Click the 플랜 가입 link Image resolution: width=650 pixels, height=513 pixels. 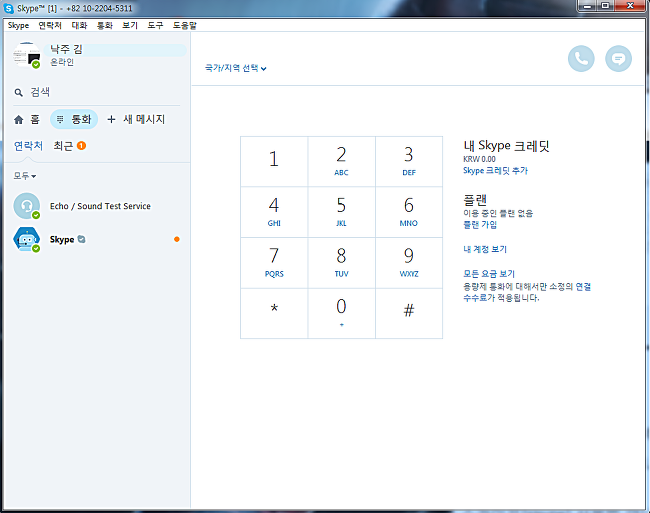pyautogui.click(x=480, y=225)
